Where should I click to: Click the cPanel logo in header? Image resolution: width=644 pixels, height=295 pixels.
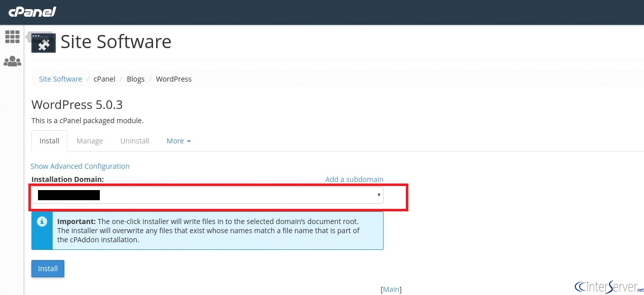point(32,12)
